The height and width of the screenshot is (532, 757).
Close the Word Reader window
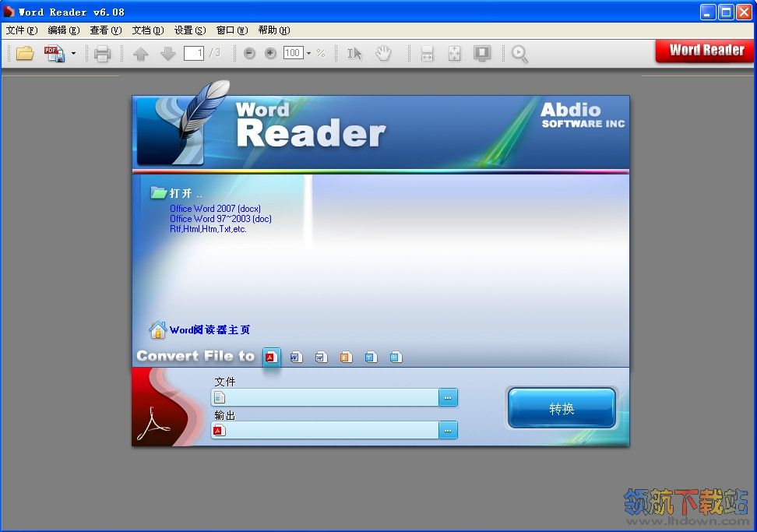point(744,12)
